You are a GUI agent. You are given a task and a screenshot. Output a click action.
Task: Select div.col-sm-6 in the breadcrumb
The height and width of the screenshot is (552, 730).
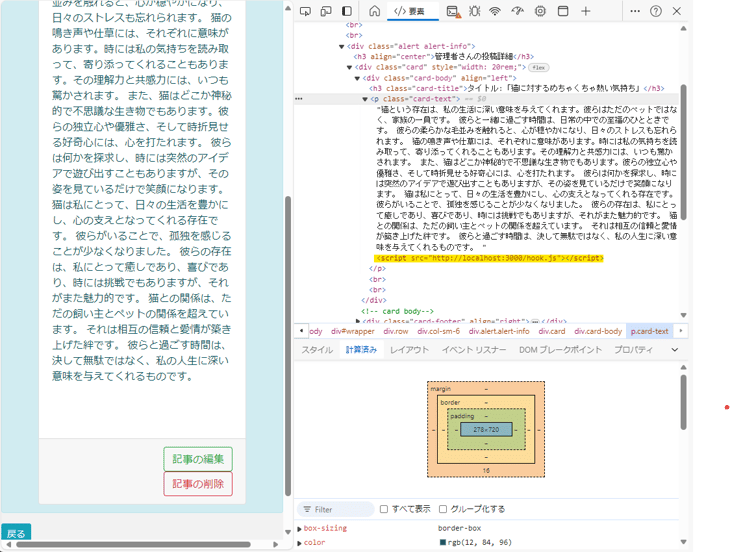tap(439, 331)
